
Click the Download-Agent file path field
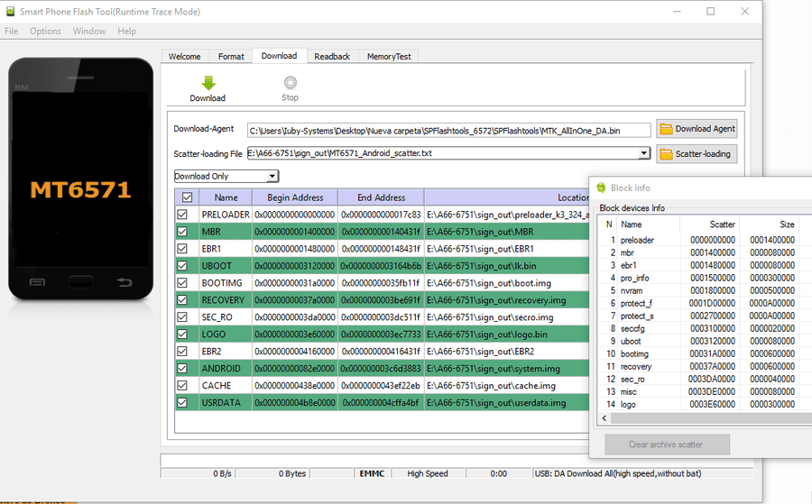coord(448,131)
